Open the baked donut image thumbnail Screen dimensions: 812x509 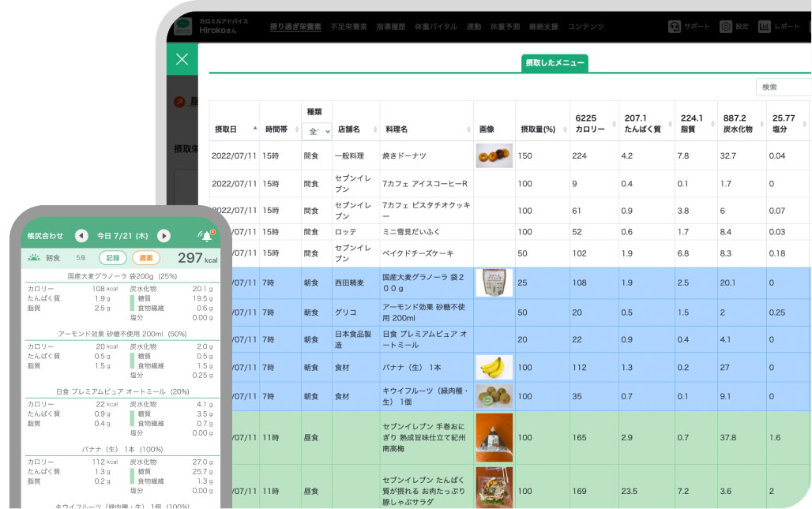point(494,155)
